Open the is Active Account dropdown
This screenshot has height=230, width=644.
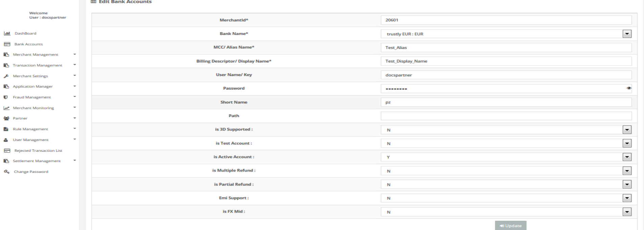[x=627, y=157]
